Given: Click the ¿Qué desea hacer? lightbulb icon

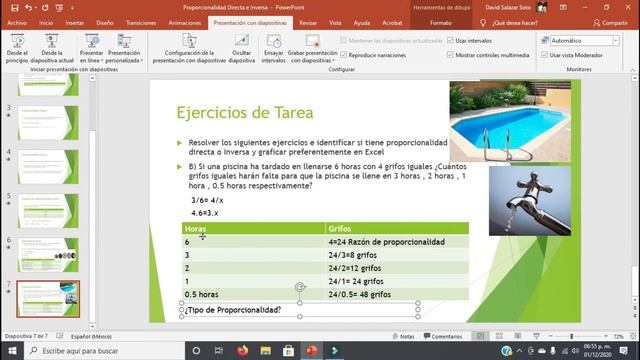Looking at the screenshot, I should (x=483, y=23).
